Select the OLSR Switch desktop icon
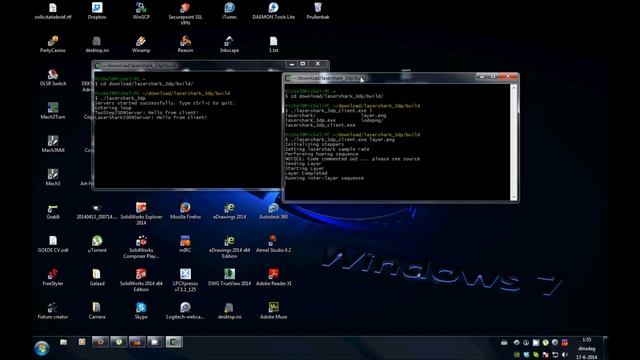 53,78
